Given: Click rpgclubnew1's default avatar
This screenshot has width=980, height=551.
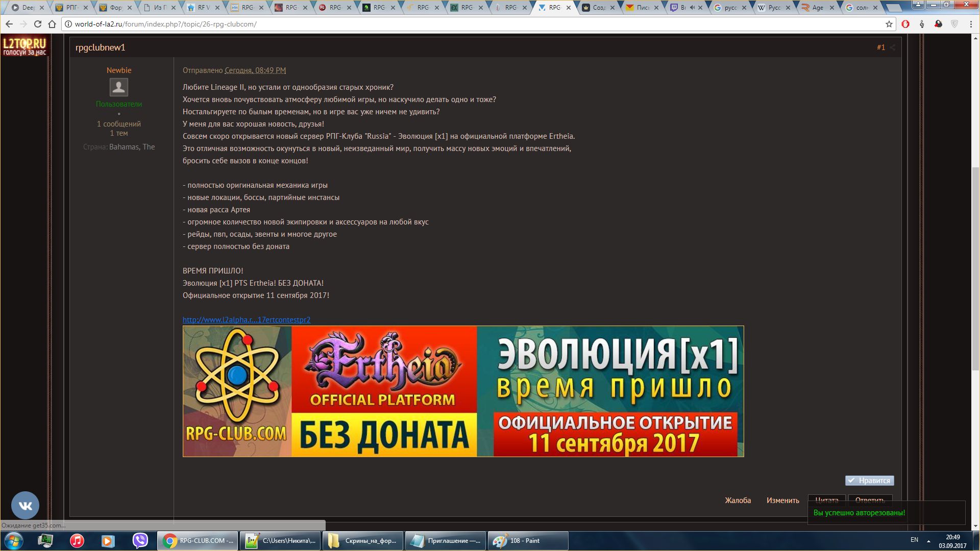Looking at the screenshot, I should point(119,87).
